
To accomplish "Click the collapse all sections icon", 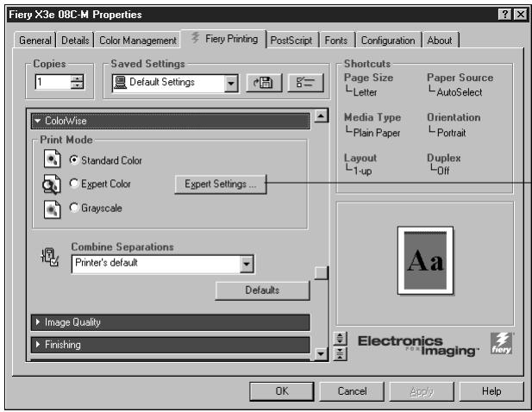I will click(340, 353).
